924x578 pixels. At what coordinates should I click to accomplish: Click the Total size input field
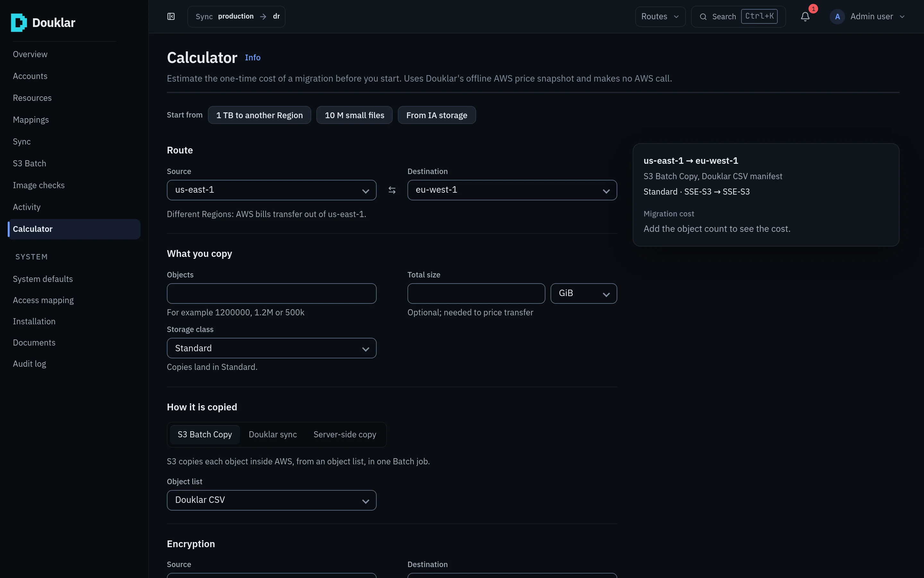coord(476,293)
